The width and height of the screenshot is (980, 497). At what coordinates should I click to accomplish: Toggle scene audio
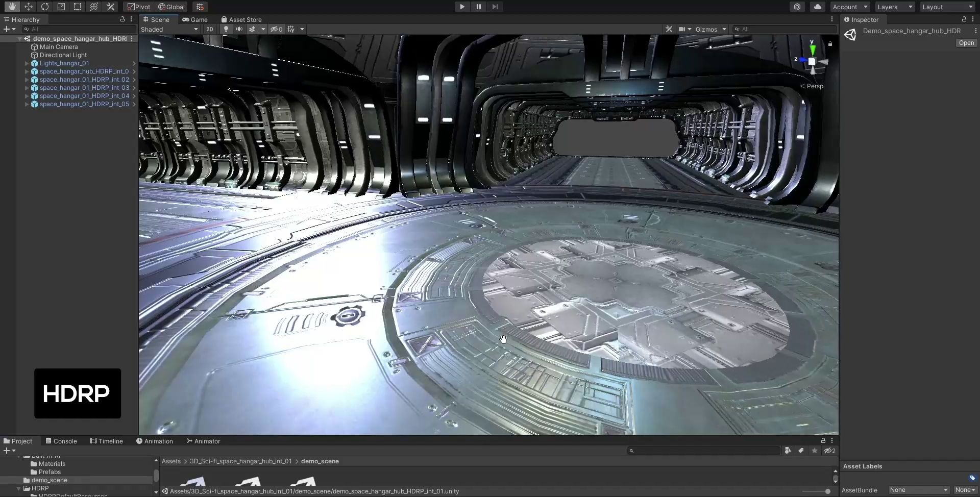click(x=239, y=29)
